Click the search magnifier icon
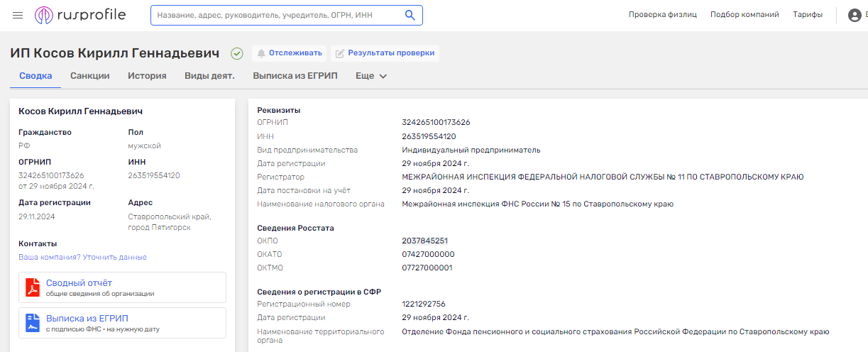Image resolution: width=868 pixels, height=352 pixels. click(410, 15)
